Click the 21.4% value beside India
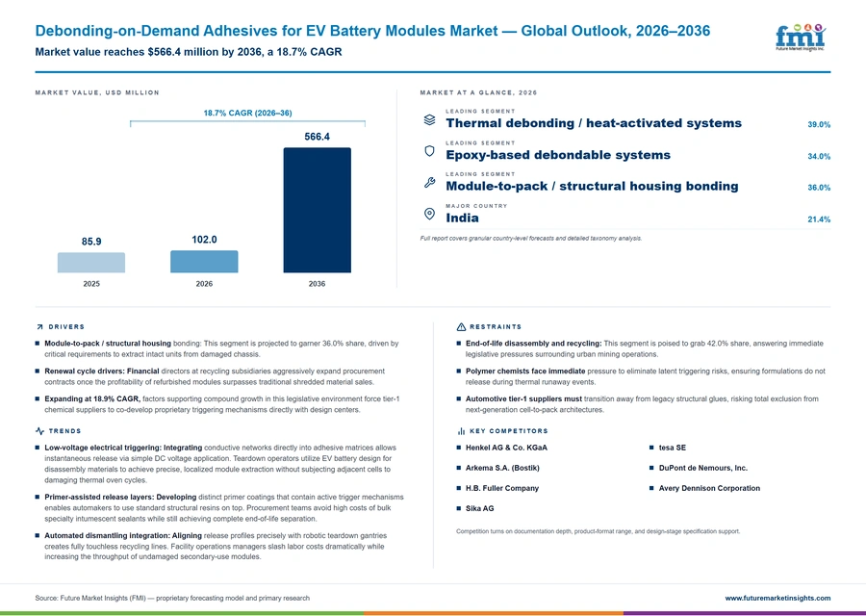This screenshot has width=866, height=616. click(x=819, y=219)
